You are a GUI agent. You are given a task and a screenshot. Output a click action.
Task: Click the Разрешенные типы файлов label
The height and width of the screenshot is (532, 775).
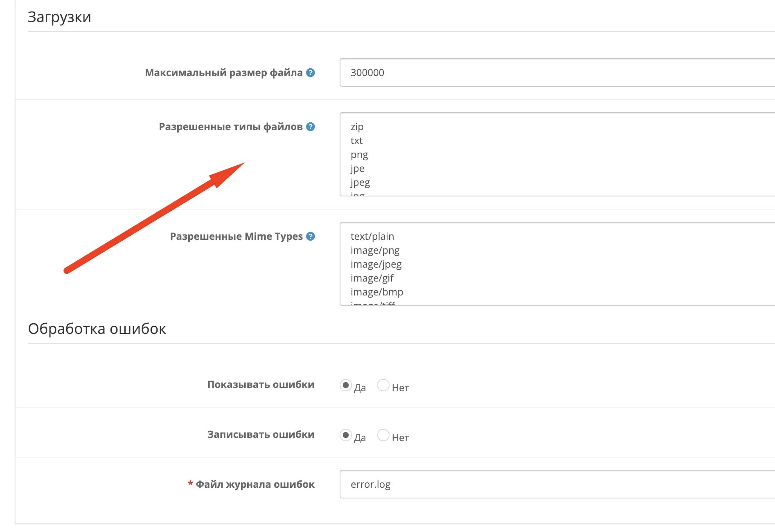pos(231,126)
